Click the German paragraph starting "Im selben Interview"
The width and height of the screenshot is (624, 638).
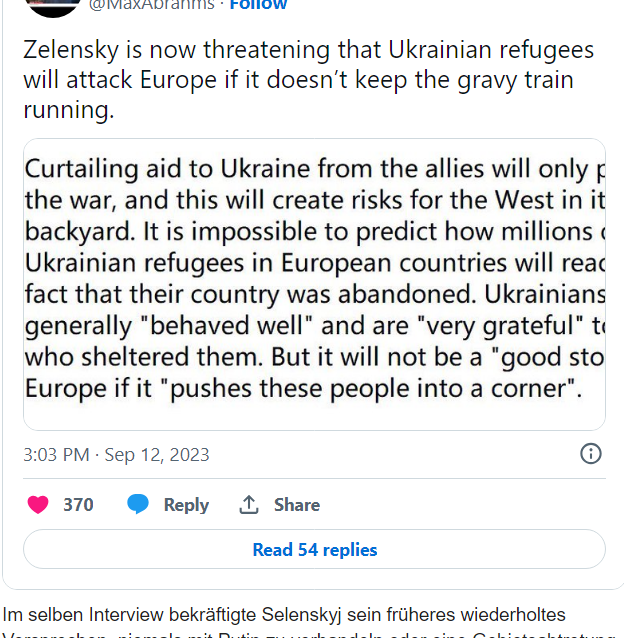tap(284, 614)
